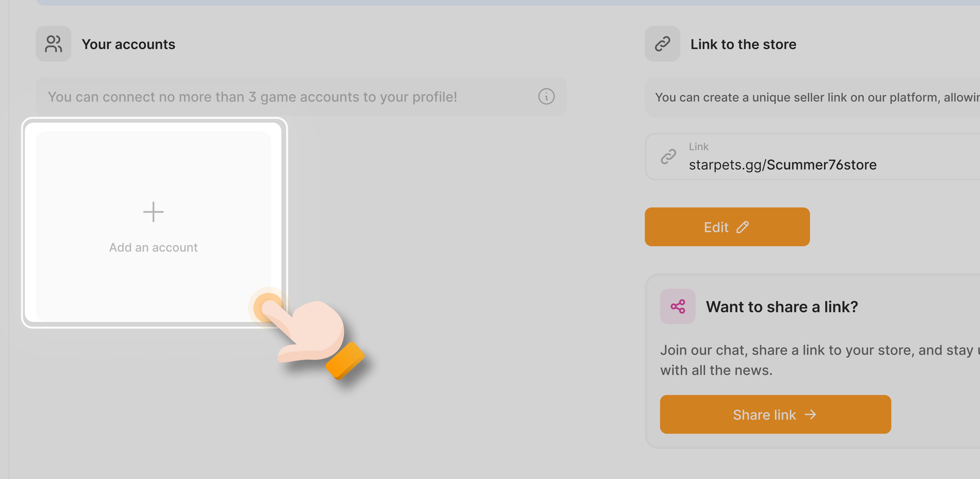The image size is (980, 479).
Task: Click the 'Link to the store' heading
Action: [743, 45]
